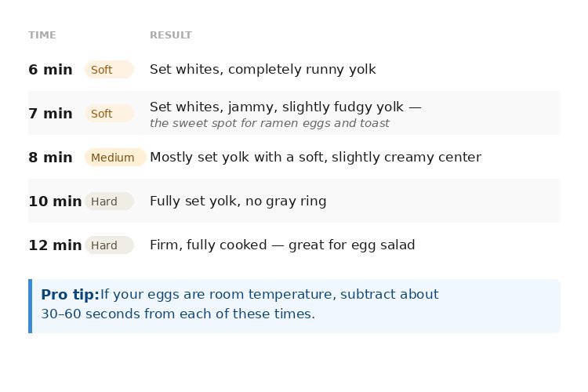Click the RESULT column header
This screenshot has height=392, width=588.
171,35
